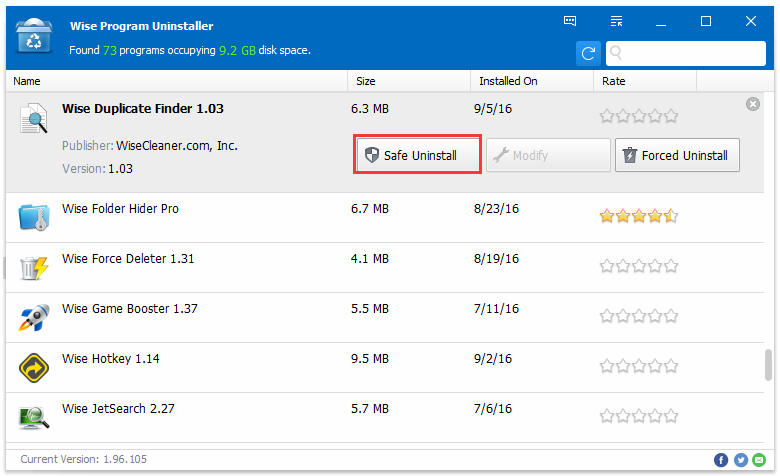Sort programs by the Rate column header

click(x=645, y=81)
